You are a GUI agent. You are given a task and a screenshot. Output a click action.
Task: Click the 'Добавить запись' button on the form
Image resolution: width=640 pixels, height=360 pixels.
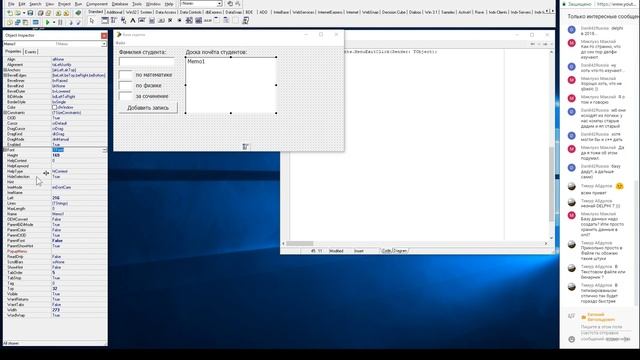tap(148, 108)
